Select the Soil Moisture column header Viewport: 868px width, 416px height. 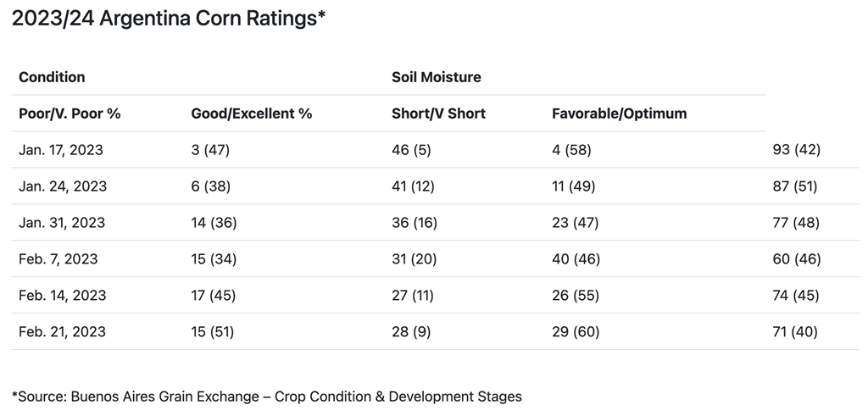tap(436, 77)
